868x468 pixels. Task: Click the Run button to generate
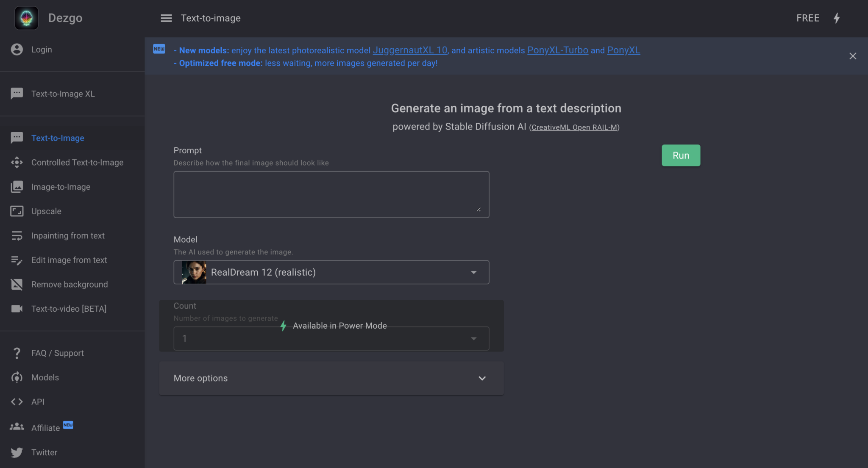pyautogui.click(x=681, y=155)
